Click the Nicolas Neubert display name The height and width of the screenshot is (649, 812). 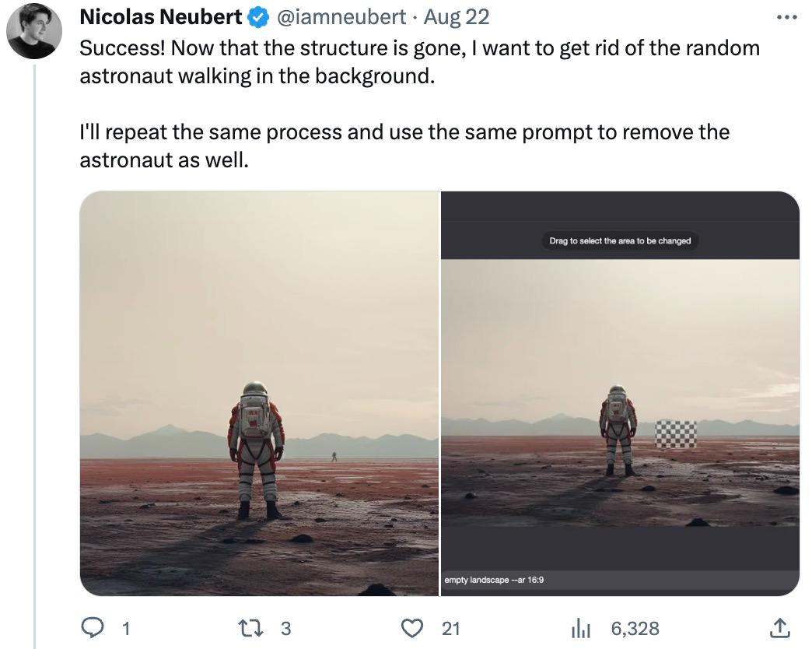(161, 16)
